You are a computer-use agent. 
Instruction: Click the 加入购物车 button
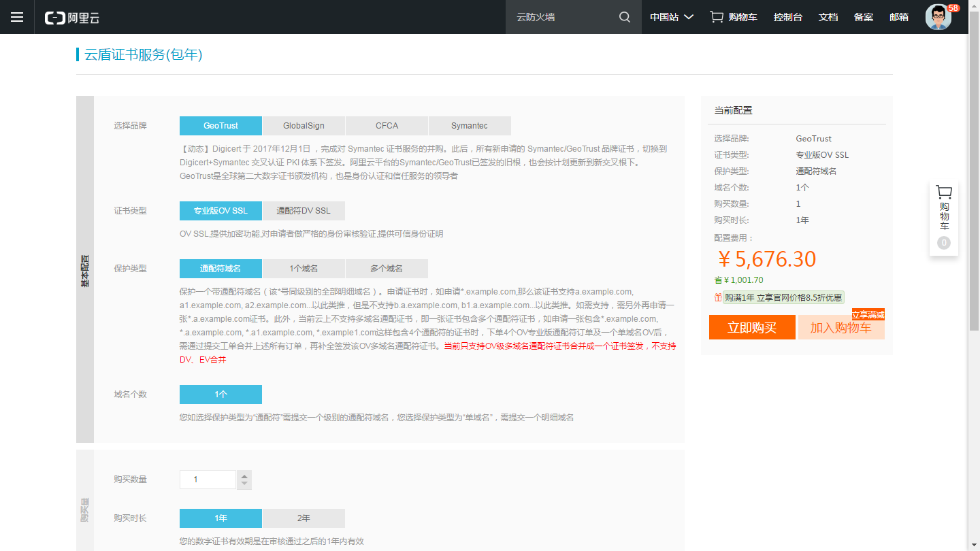point(841,327)
